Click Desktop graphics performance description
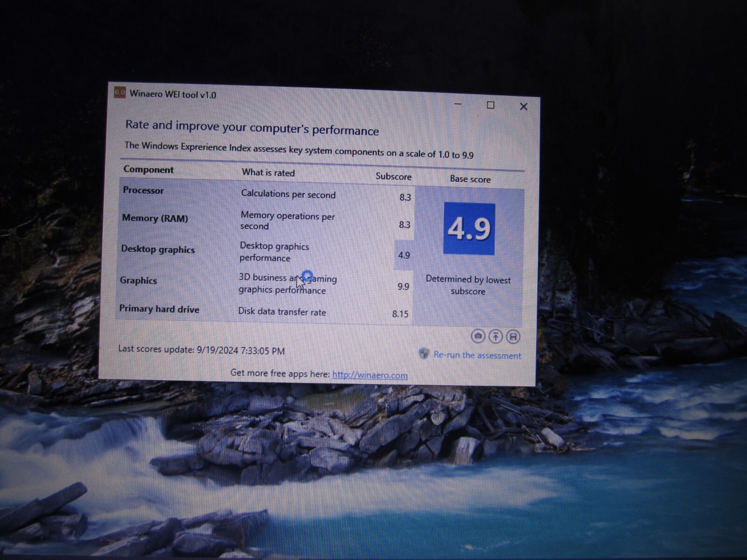The width and height of the screenshot is (747, 560). pyautogui.click(x=275, y=252)
